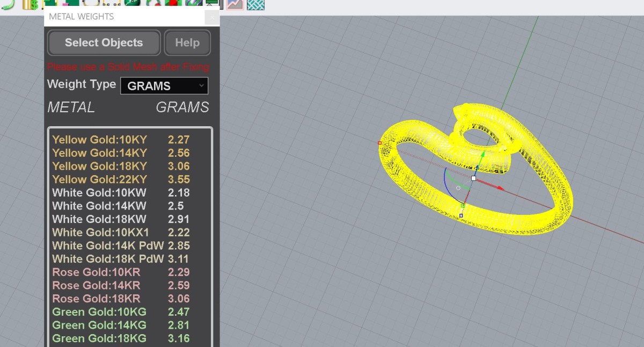Select the Yellow Gold:10KY row
The height and width of the screenshot is (347, 644).
pyautogui.click(x=121, y=140)
